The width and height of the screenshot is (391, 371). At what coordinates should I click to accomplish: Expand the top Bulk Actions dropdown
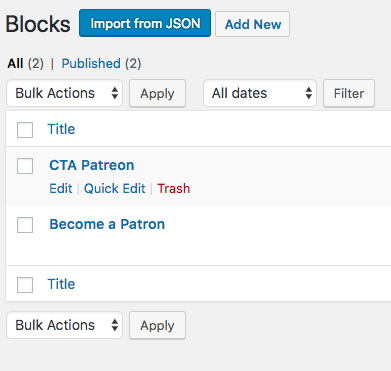pos(64,93)
